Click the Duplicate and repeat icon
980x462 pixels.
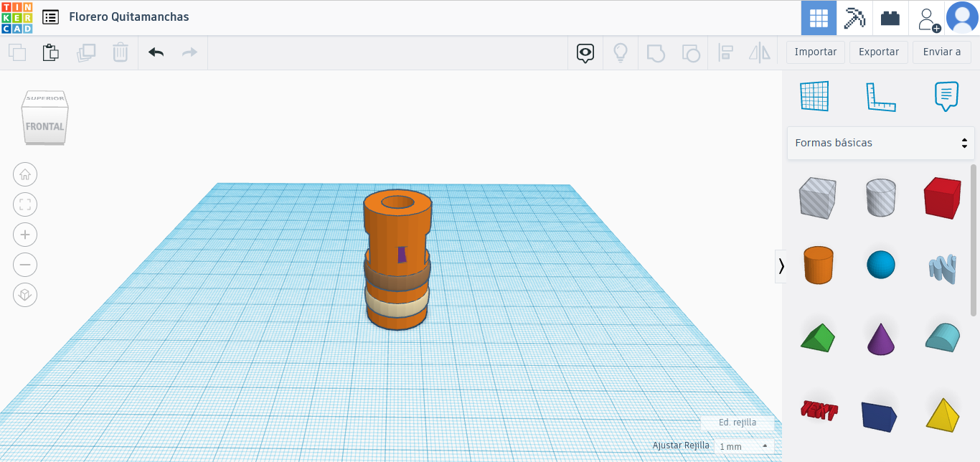[86, 52]
